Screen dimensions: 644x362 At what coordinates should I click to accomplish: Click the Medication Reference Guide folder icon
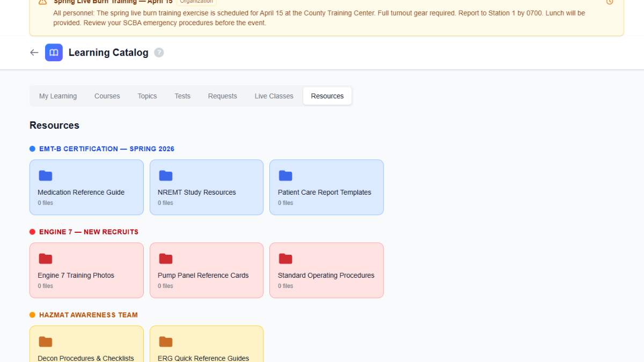point(46,176)
